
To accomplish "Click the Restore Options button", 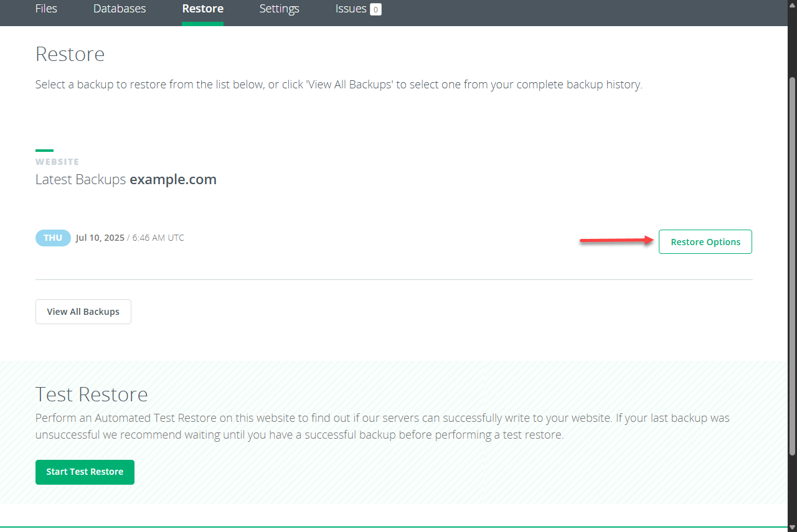I will pyautogui.click(x=705, y=242).
